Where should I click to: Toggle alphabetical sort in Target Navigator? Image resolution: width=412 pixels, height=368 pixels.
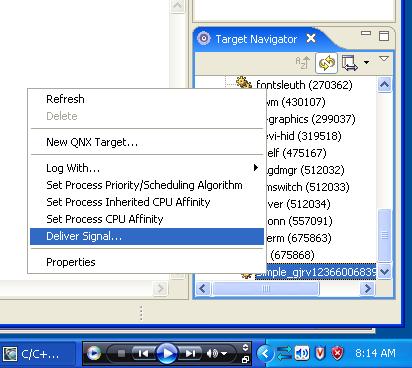click(303, 63)
